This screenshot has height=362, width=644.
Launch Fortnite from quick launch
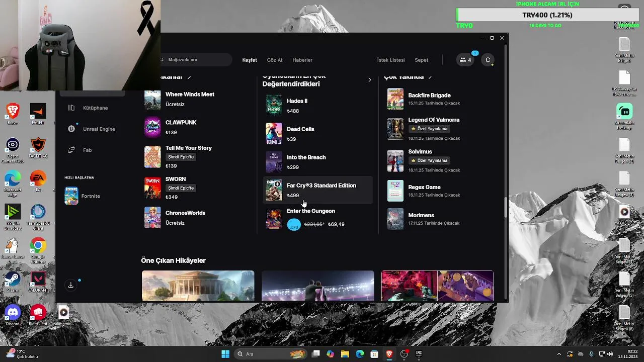pos(83,196)
